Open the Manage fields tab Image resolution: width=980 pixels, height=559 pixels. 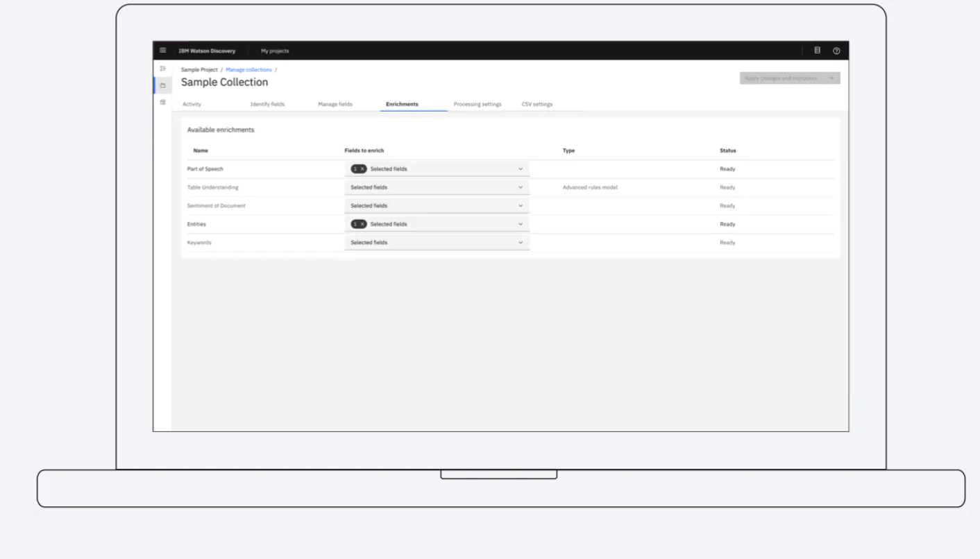[335, 104]
